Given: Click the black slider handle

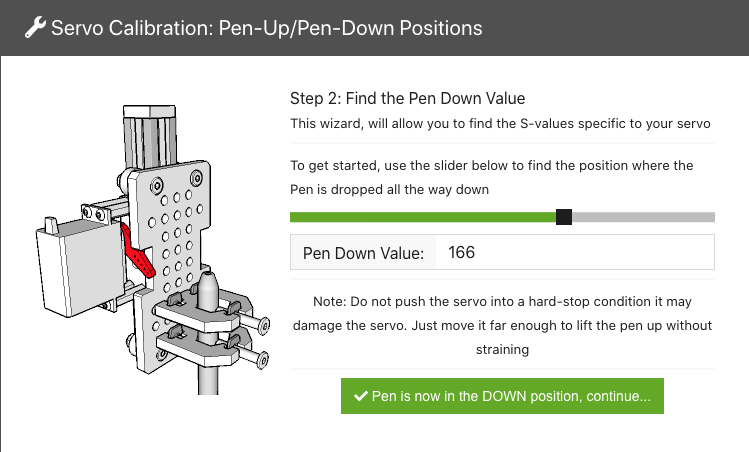Looking at the screenshot, I should pos(564,217).
